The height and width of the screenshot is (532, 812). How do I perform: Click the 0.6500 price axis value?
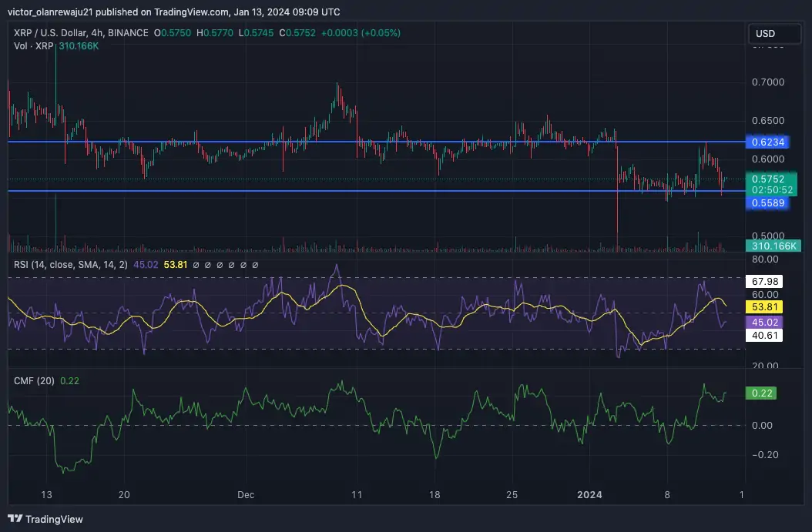[x=768, y=121]
